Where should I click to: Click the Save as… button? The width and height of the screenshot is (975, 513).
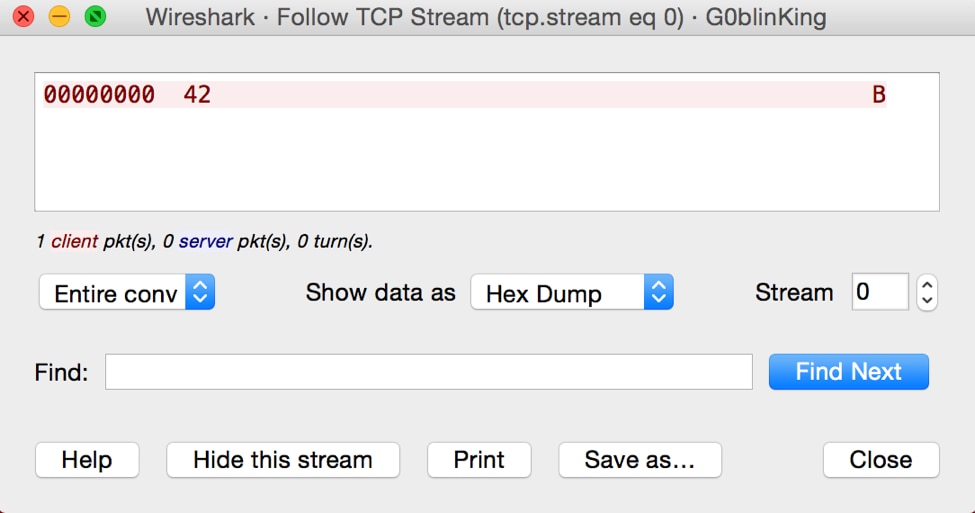(640, 460)
